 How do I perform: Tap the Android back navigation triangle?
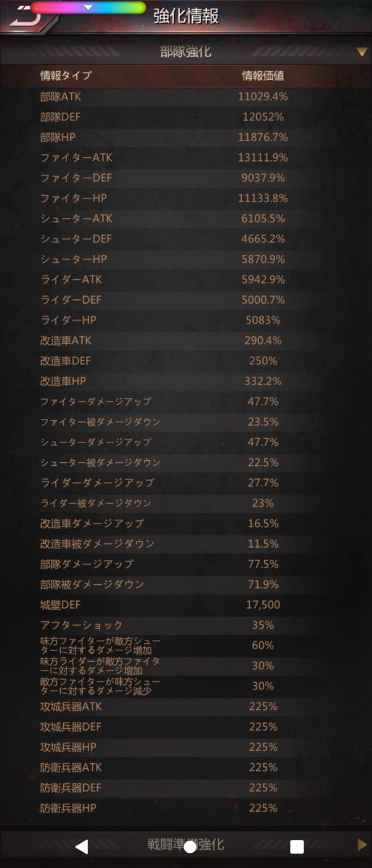tap(81, 847)
